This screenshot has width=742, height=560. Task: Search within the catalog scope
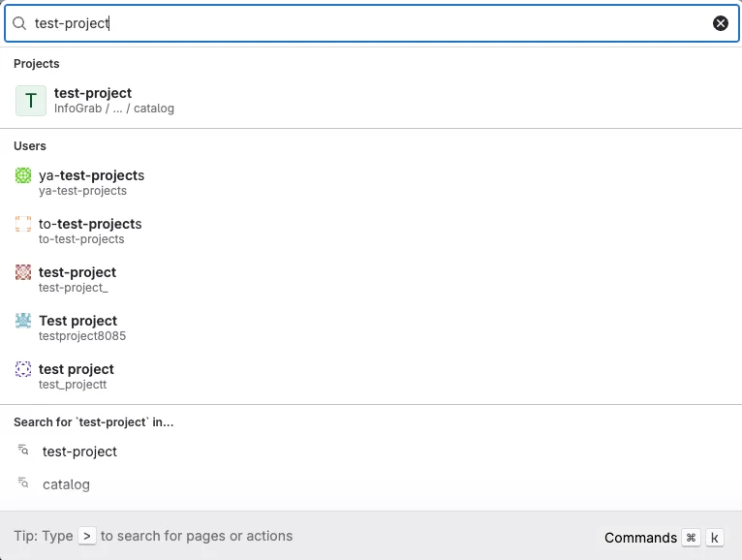coord(66,484)
